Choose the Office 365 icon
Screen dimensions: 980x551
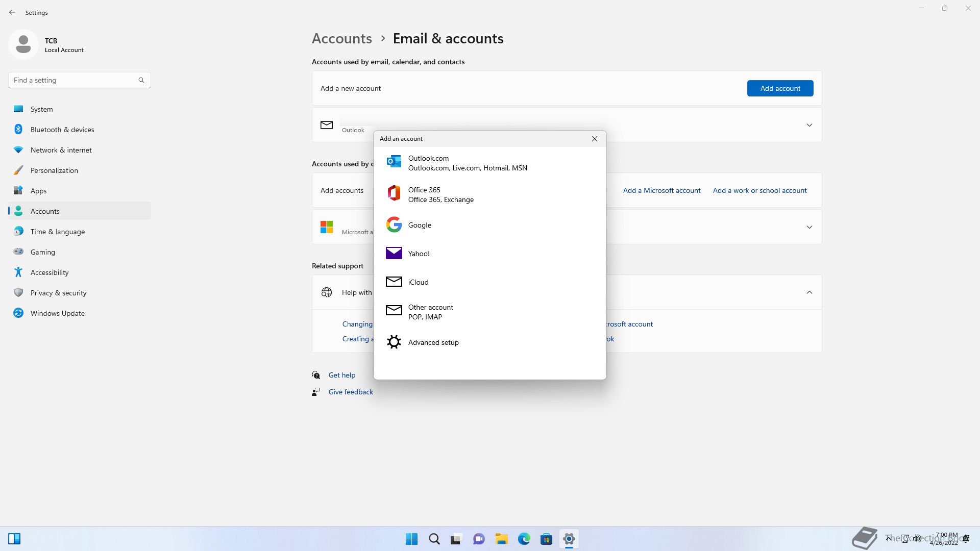coord(394,193)
